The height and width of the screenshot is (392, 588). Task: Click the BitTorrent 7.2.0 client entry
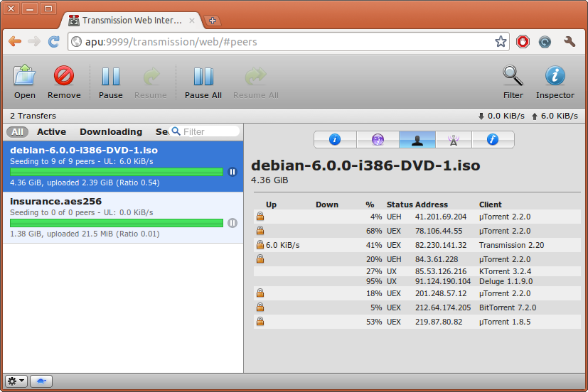point(508,307)
